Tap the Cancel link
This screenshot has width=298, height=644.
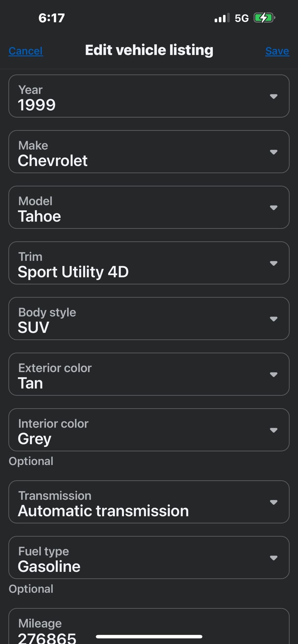pos(26,51)
